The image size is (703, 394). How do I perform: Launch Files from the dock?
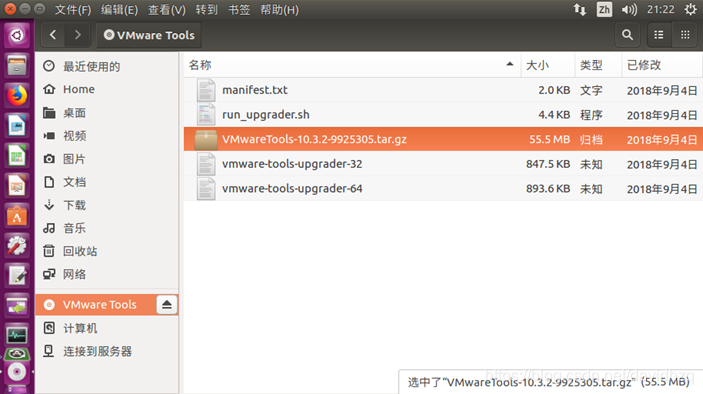[17, 65]
